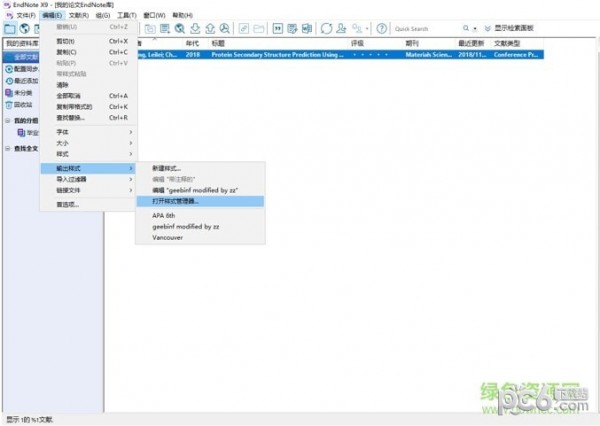
Task: Click Find Full Text toolbar icon
Action: [225, 29]
